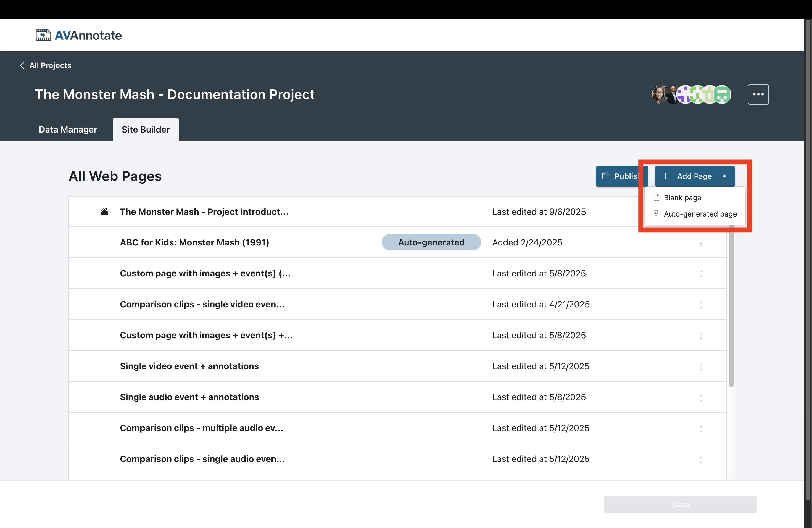Go back using the All Projects chevron
This screenshot has height=528, width=812.
pos(22,65)
